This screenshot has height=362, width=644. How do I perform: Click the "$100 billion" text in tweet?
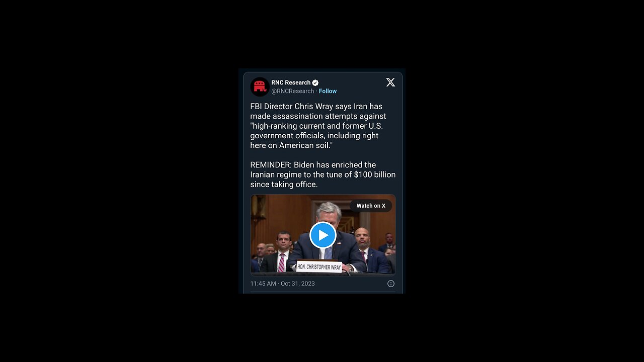tap(375, 174)
